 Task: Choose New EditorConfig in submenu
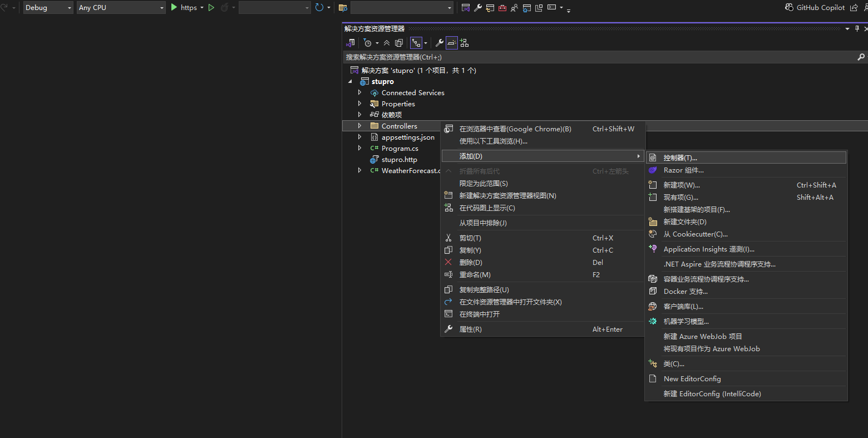tap(746, 379)
